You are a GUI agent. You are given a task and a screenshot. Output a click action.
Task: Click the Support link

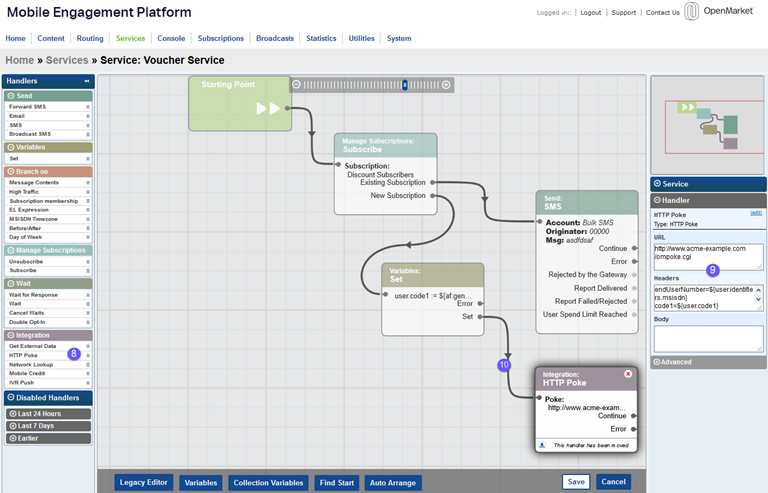[624, 13]
